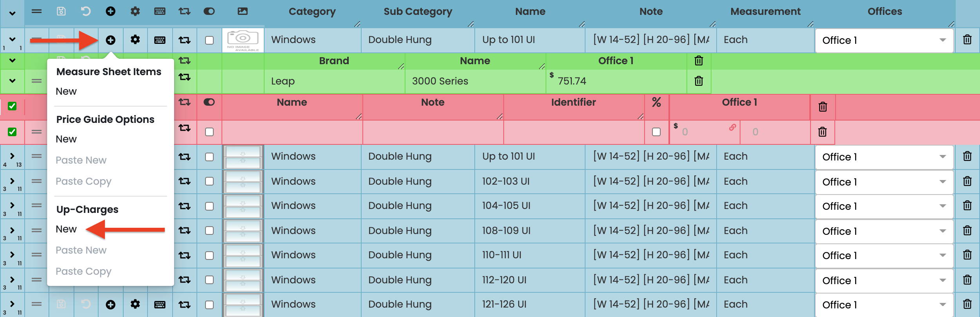Click the plus icon in the first Windows row
The image size is (980, 317).
click(111, 40)
